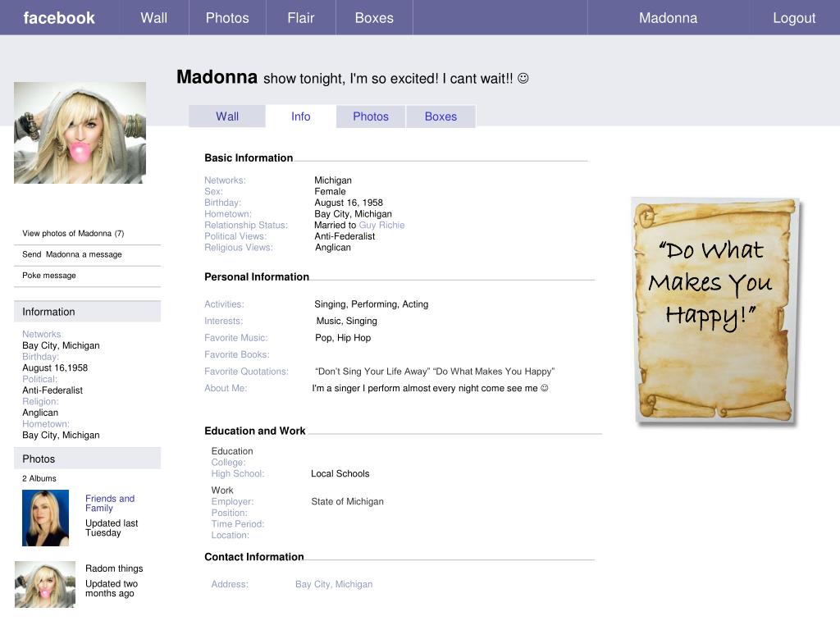This screenshot has width=840, height=630.
Task: Click the Local Schools high school value
Action: click(340, 473)
